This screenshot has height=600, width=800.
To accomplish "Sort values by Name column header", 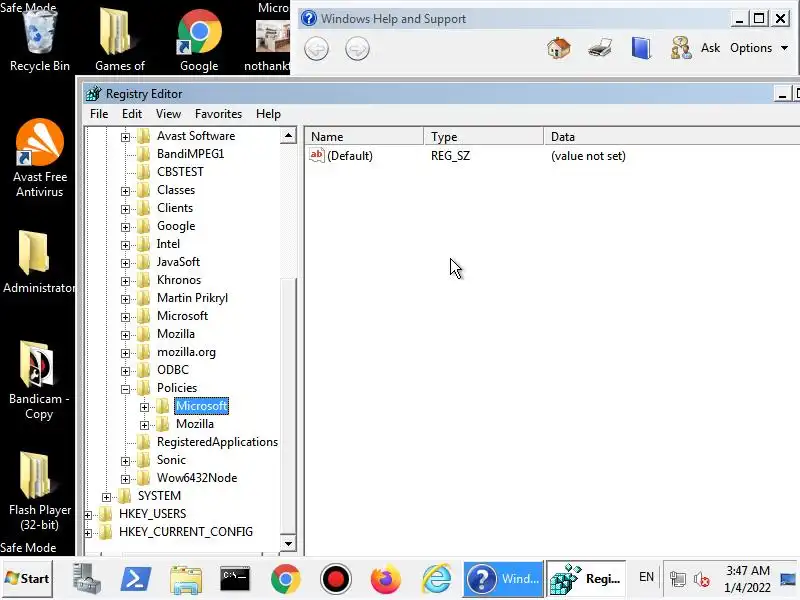I will (364, 137).
